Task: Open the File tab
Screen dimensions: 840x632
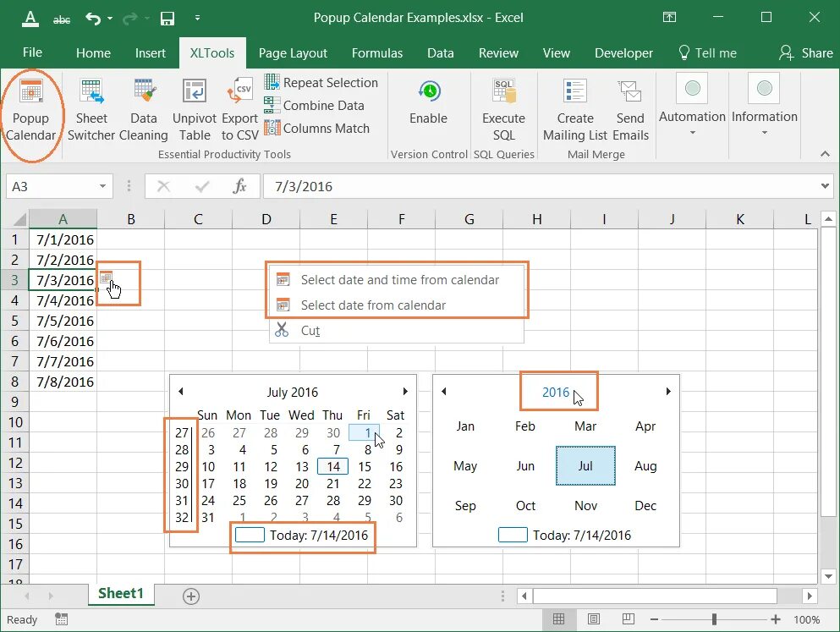Action: pos(32,52)
